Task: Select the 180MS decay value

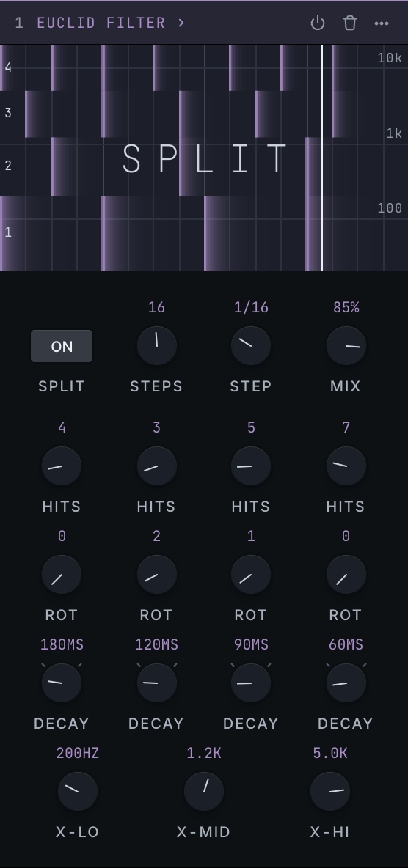Action: tap(62, 645)
